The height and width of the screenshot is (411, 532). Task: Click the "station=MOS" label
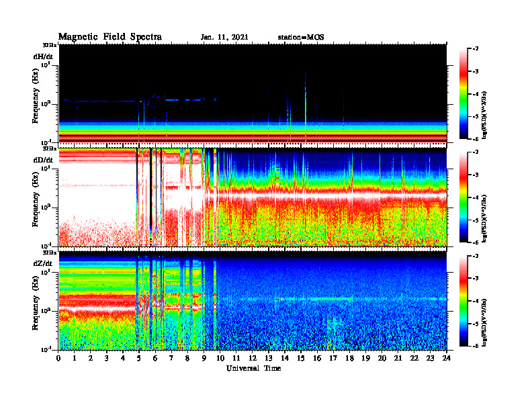[x=301, y=38]
